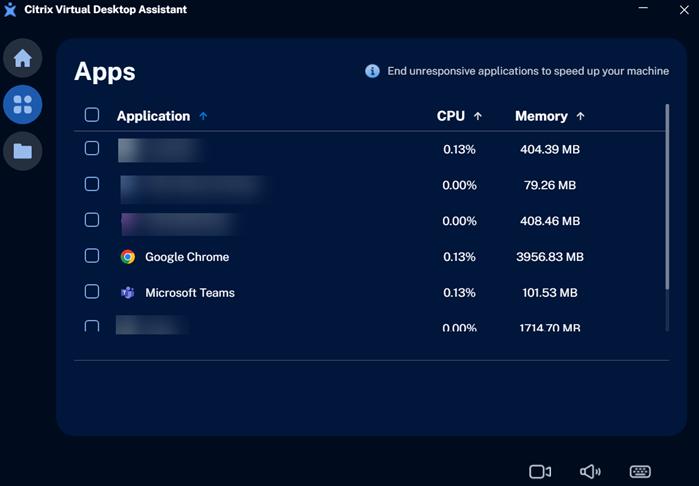Open the keyboard icon at bottom
The height and width of the screenshot is (486, 699).
[x=640, y=471]
